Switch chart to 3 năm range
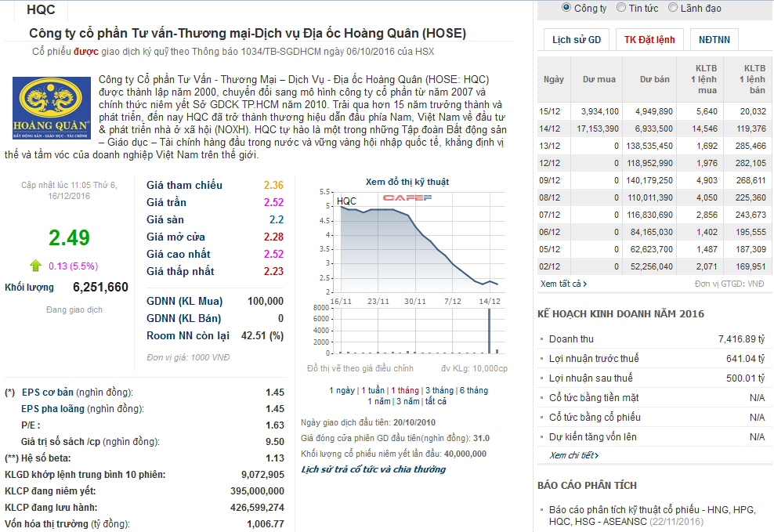 pyautogui.click(x=407, y=401)
